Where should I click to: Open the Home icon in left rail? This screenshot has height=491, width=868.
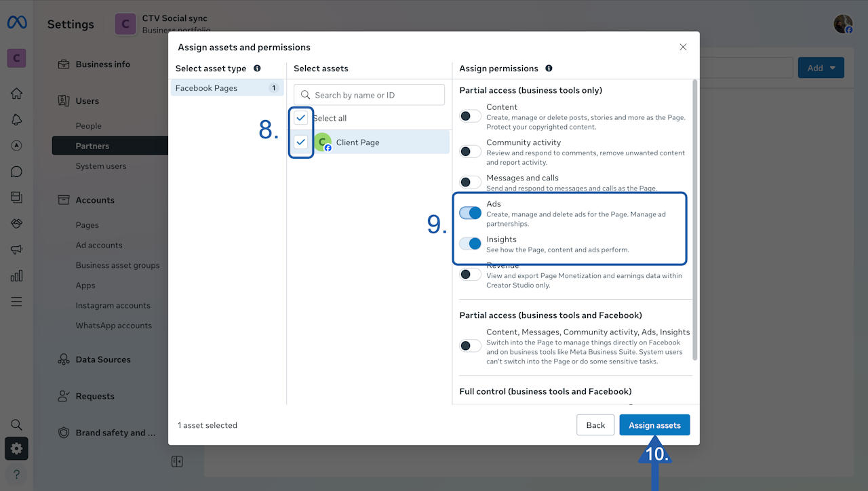point(17,94)
